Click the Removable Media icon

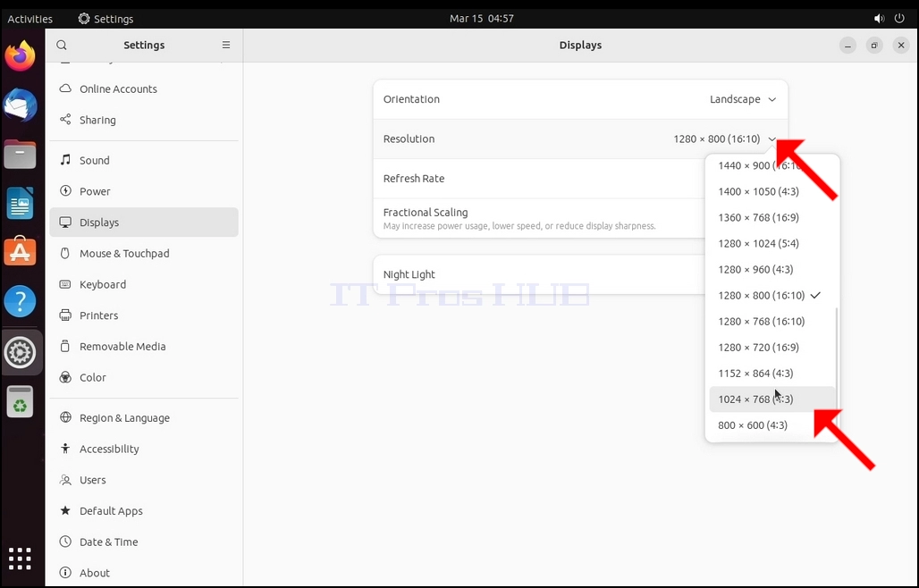click(x=65, y=346)
